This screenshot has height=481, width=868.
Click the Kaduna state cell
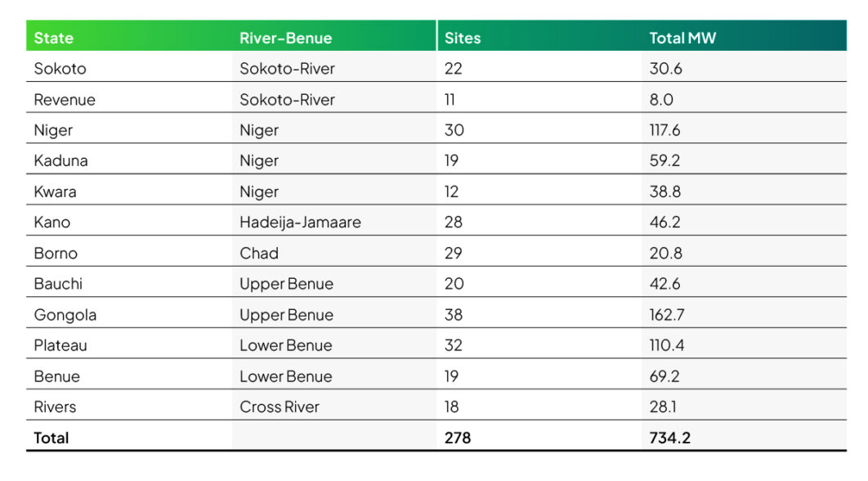pos(60,161)
